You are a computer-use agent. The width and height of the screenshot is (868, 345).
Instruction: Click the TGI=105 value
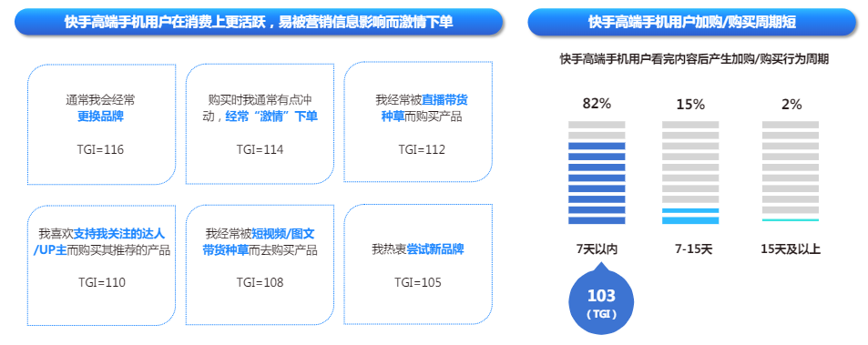pos(418,282)
